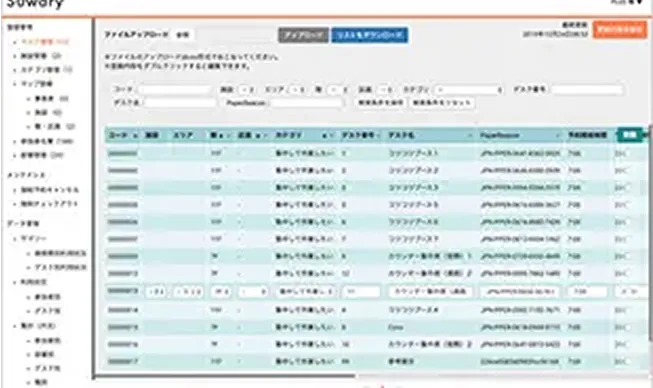Open the wide category filter dropdown
Image resolution: width=653 pixels, height=388 pixels.
[469, 90]
